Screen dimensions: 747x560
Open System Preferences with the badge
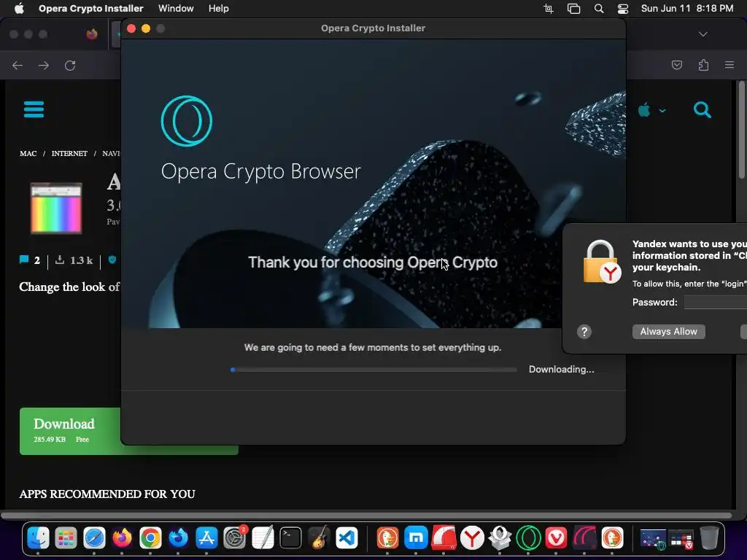[234, 538]
